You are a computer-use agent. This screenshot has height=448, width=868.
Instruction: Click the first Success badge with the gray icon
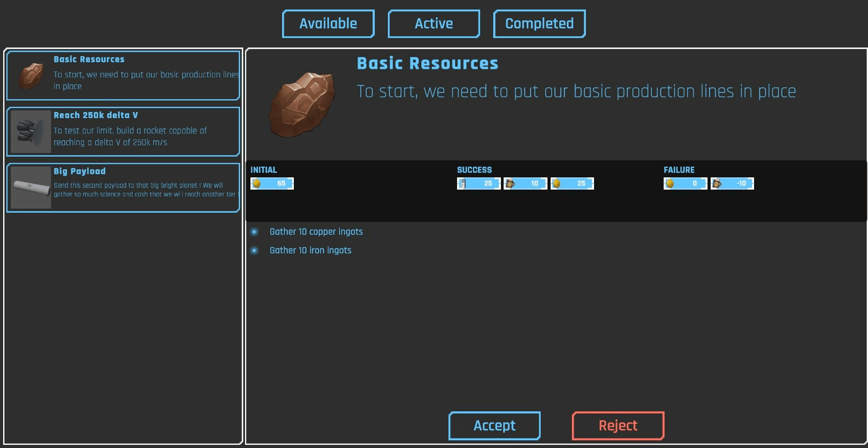(x=478, y=183)
